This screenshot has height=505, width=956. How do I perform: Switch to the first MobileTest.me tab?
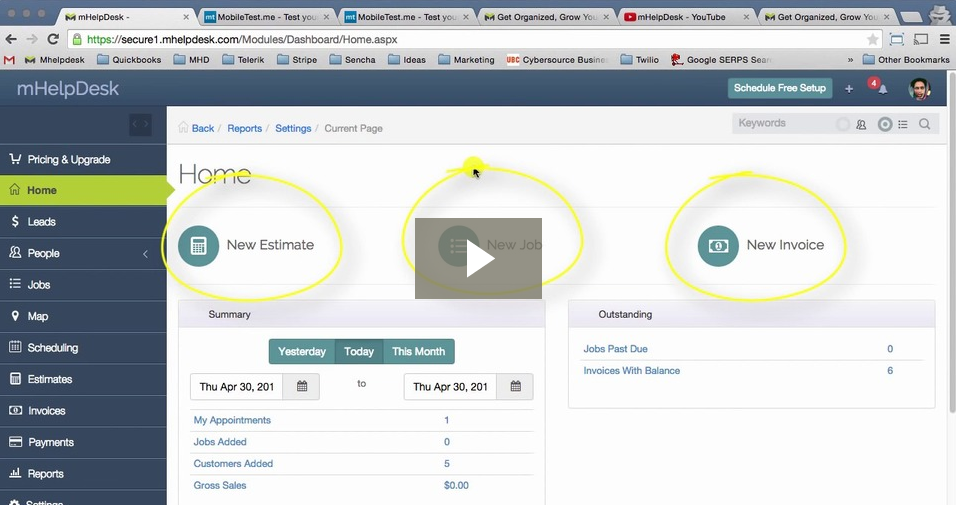(267, 17)
